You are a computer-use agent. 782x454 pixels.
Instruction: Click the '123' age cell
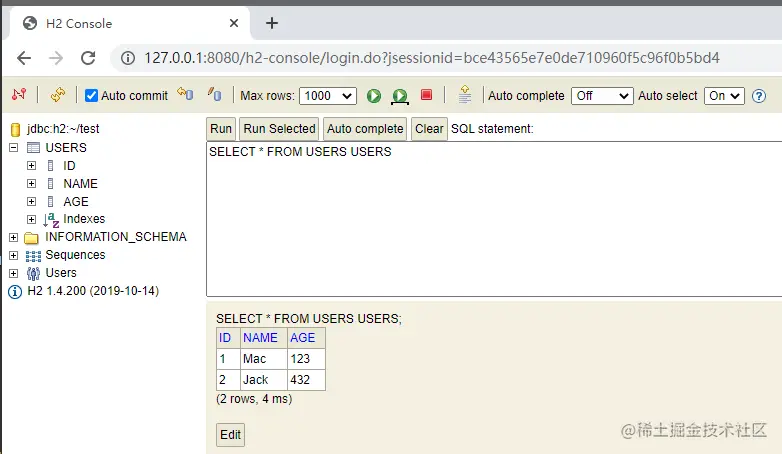[307, 359]
